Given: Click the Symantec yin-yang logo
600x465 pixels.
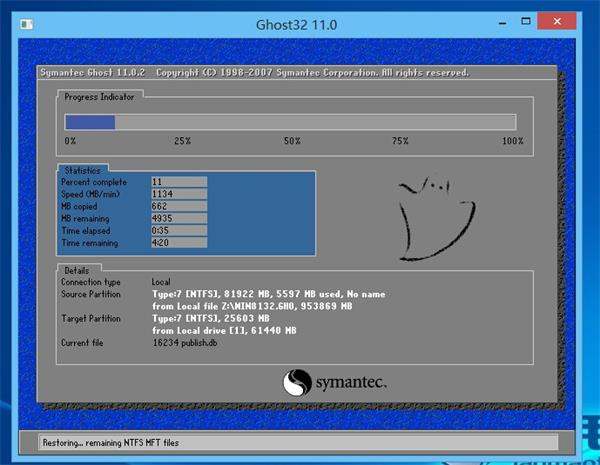Looking at the screenshot, I should [x=298, y=383].
